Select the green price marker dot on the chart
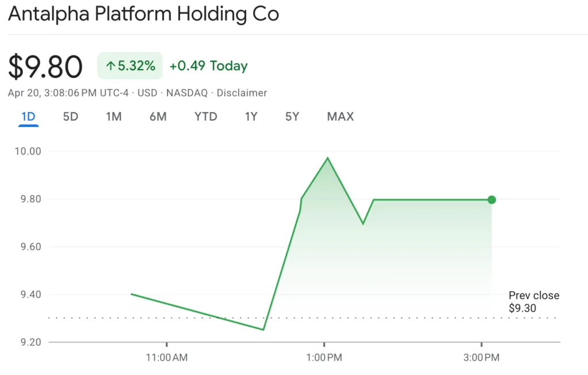Viewport: 588px width, 375px height. point(492,199)
